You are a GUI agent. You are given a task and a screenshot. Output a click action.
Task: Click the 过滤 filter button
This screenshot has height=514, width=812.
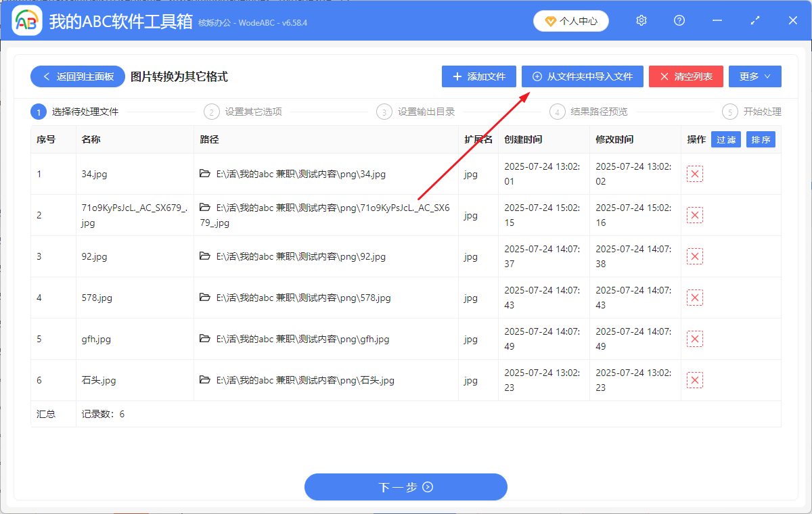click(x=725, y=140)
